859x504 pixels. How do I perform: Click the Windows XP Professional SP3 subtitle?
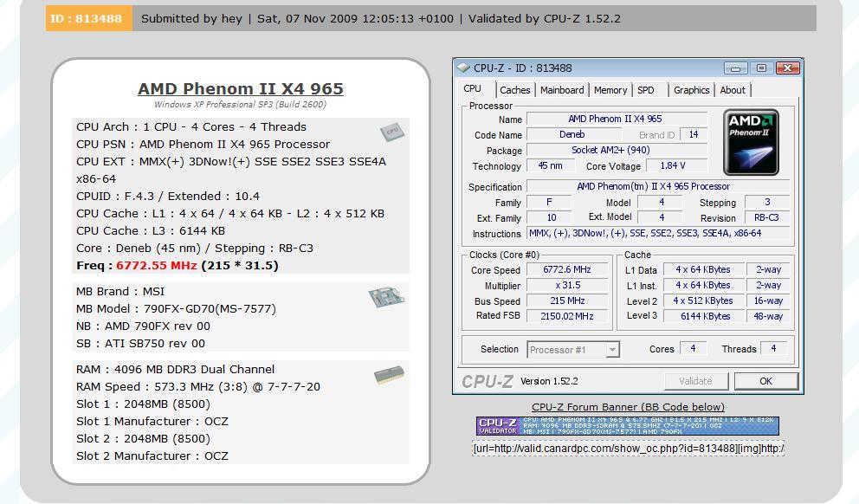(x=240, y=104)
